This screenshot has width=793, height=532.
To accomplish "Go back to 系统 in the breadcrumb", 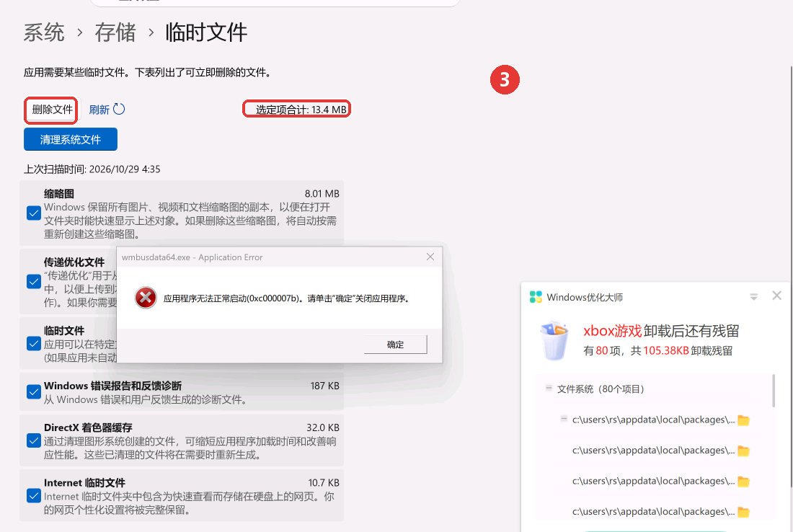I will [44, 32].
